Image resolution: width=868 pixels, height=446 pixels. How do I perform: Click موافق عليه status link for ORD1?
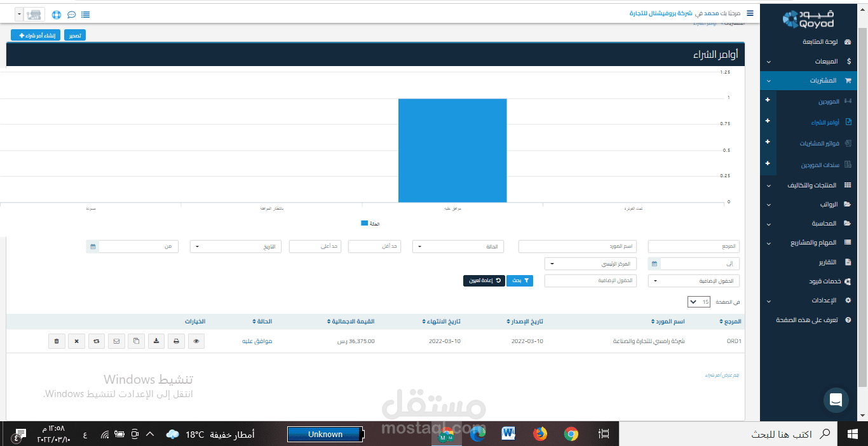257,341
